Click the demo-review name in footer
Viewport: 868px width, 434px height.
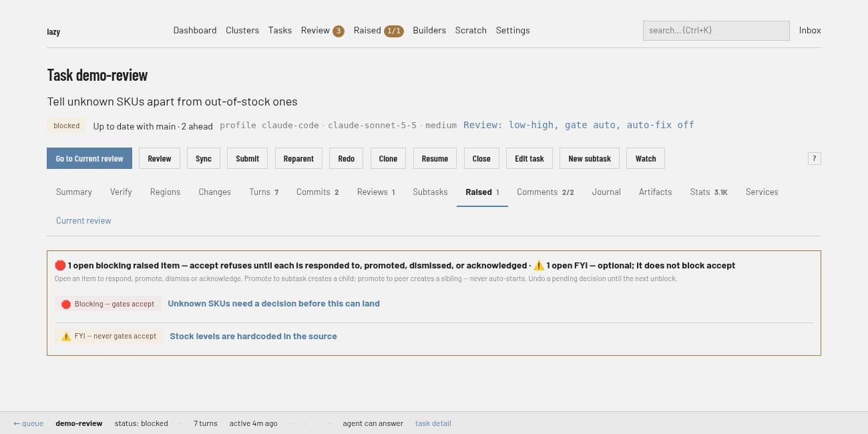(x=79, y=423)
